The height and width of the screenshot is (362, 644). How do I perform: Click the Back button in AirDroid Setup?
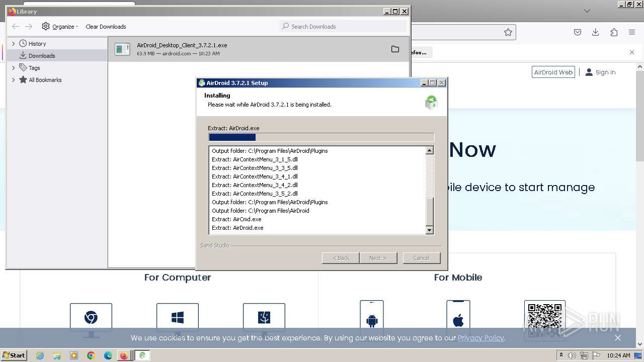tap(341, 258)
